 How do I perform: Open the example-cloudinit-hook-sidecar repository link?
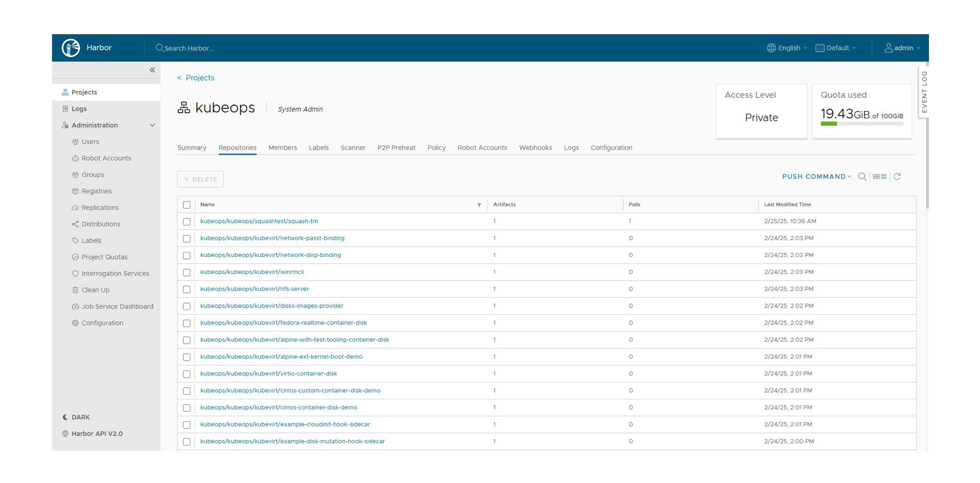(x=285, y=424)
